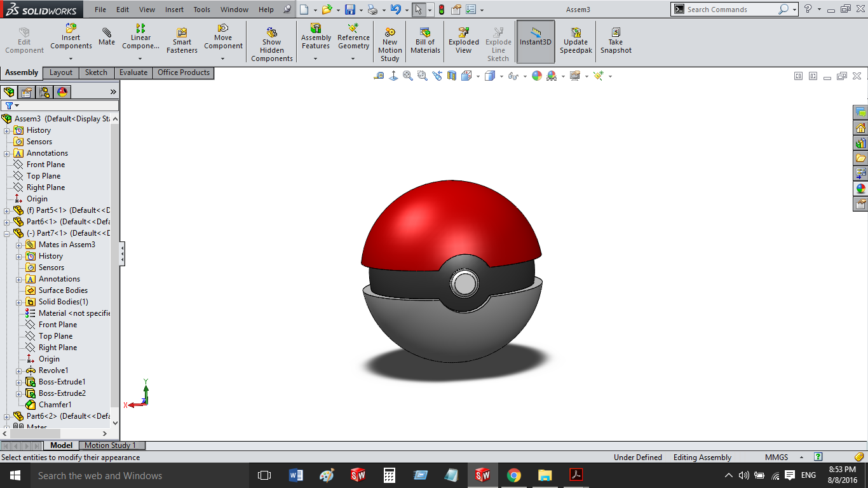Expand Part5<1> tree node

point(7,210)
